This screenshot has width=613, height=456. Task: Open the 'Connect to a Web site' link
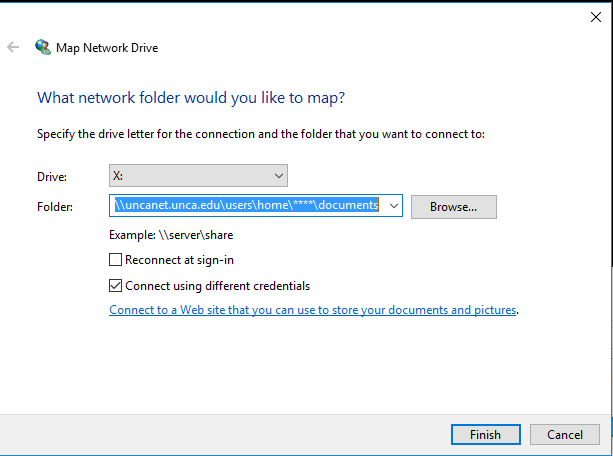312,310
